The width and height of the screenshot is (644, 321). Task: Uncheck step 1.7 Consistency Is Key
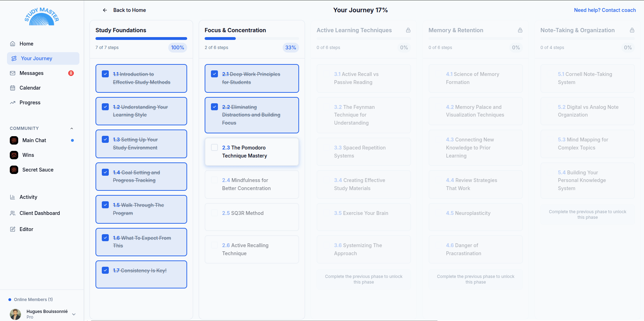click(x=105, y=270)
